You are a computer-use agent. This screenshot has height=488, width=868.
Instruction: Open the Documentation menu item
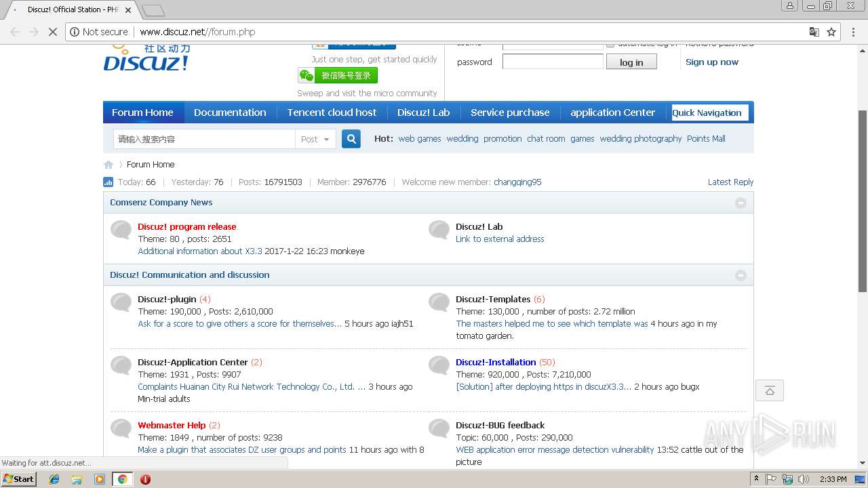click(230, 113)
